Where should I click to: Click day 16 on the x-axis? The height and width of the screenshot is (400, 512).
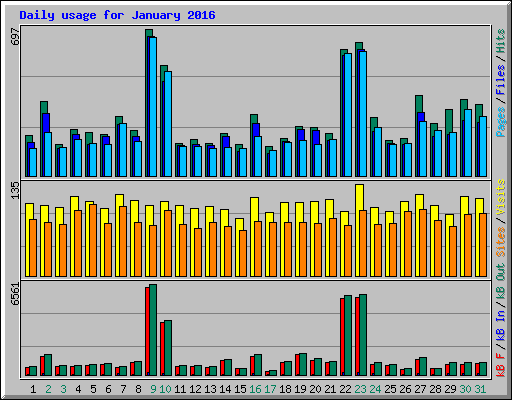coord(255,389)
